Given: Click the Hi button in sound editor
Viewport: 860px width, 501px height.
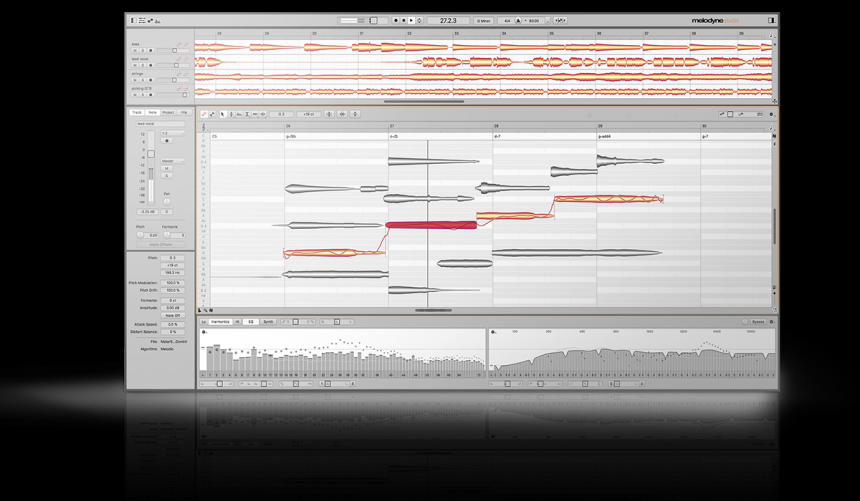Looking at the screenshot, I should pyautogui.click(x=237, y=322).
